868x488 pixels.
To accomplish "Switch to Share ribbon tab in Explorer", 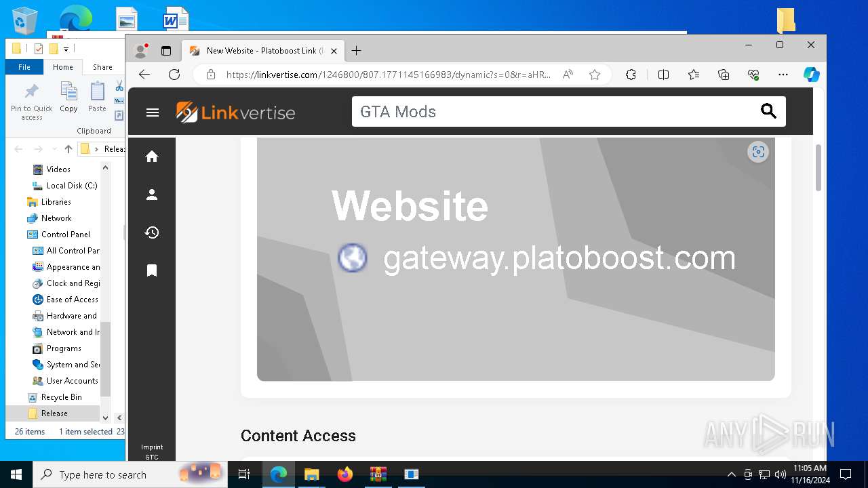I will [102, 67].
